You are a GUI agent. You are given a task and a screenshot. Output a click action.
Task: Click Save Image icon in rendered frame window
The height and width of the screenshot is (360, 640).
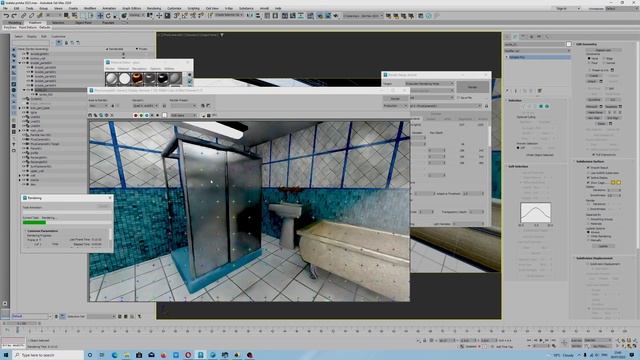coord(90,116)
